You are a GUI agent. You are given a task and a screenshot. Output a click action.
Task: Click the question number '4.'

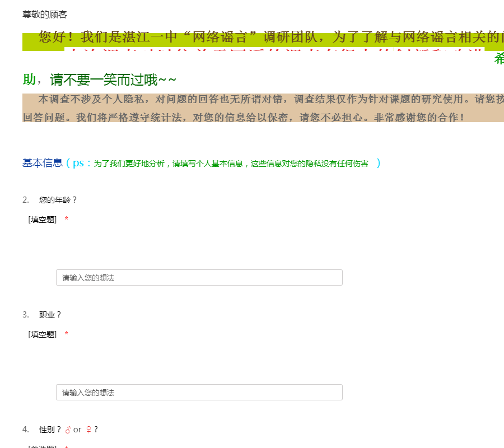coord(26,430)
